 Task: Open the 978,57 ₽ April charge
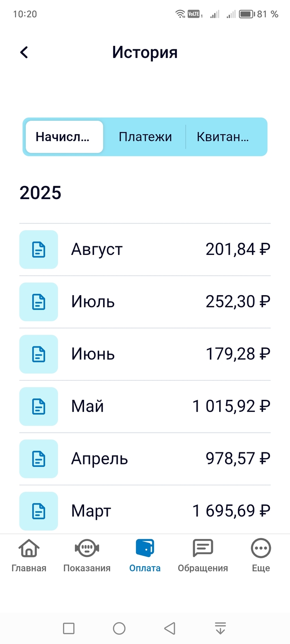pos(238,459)
